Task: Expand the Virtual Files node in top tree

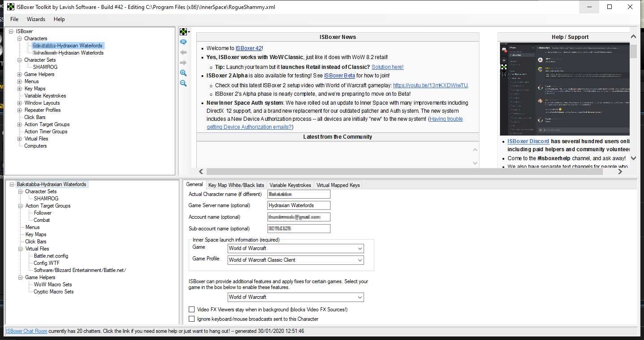Action: [20, 139]
